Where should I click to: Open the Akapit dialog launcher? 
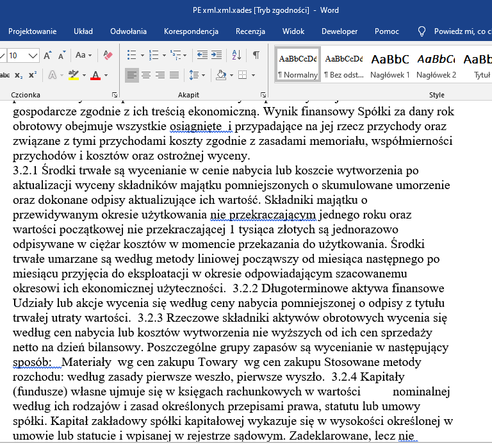pyautogui.click(x=263, y=95)
